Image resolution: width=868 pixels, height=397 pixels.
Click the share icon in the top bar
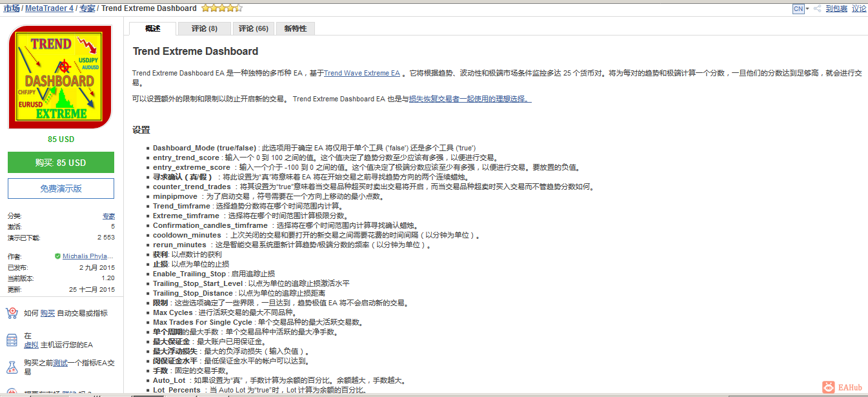point(817,8)
